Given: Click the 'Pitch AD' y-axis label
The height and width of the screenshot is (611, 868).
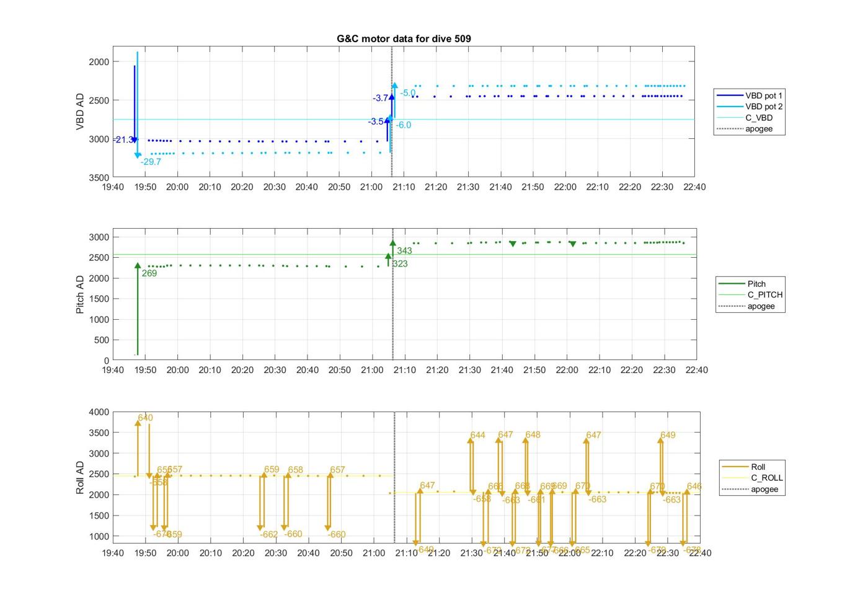Looking at the screenshot, I should pyautogui.click(x=80, y=294).
